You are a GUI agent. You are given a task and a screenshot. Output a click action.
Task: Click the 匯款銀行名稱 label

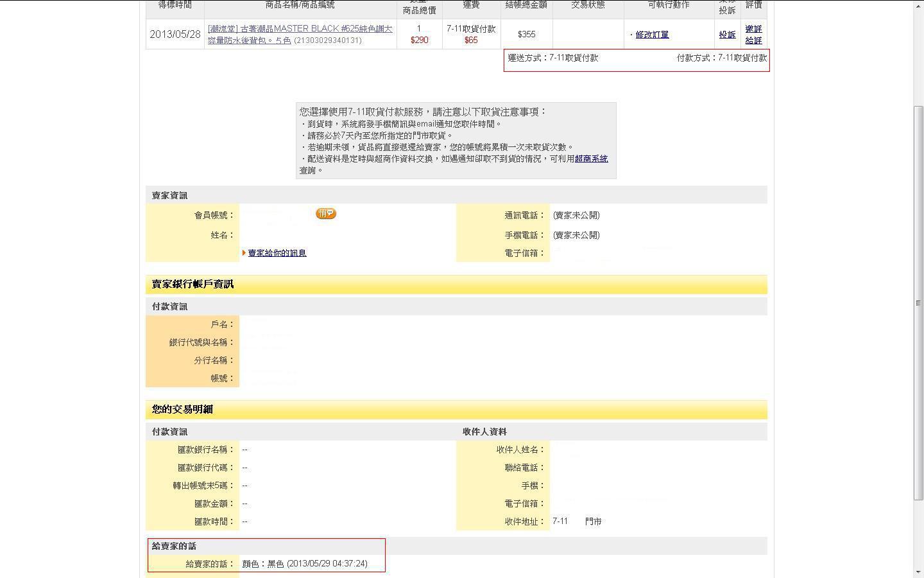pos(206,450)
